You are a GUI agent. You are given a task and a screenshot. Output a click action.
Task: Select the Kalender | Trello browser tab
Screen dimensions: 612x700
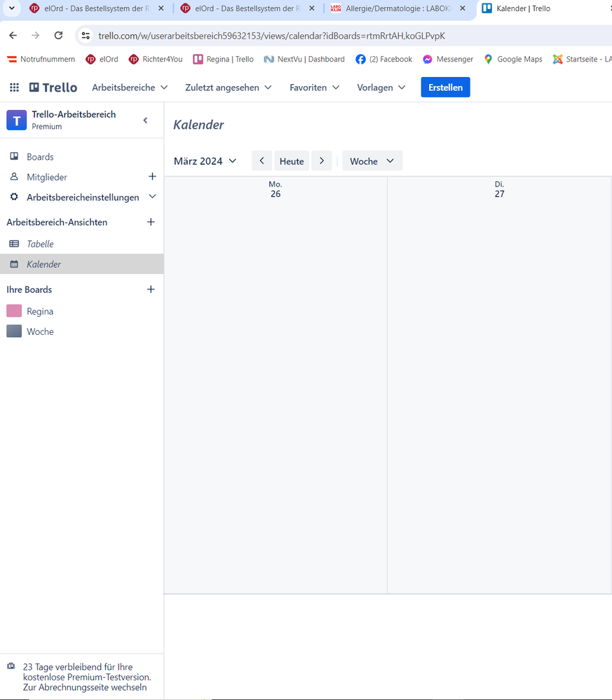point(523,8)
